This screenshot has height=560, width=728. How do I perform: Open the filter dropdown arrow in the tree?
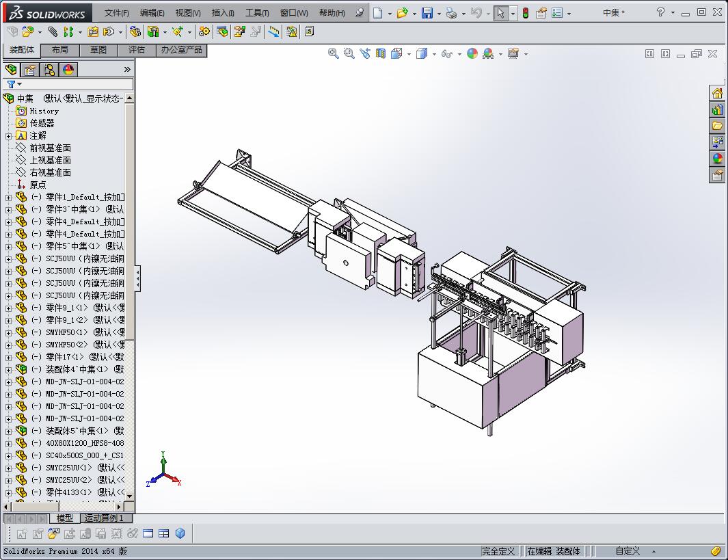tap(20, 84)
